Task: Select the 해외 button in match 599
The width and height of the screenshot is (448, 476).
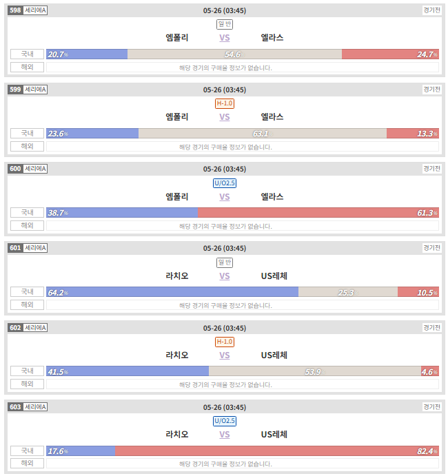Action: point(27,146)
